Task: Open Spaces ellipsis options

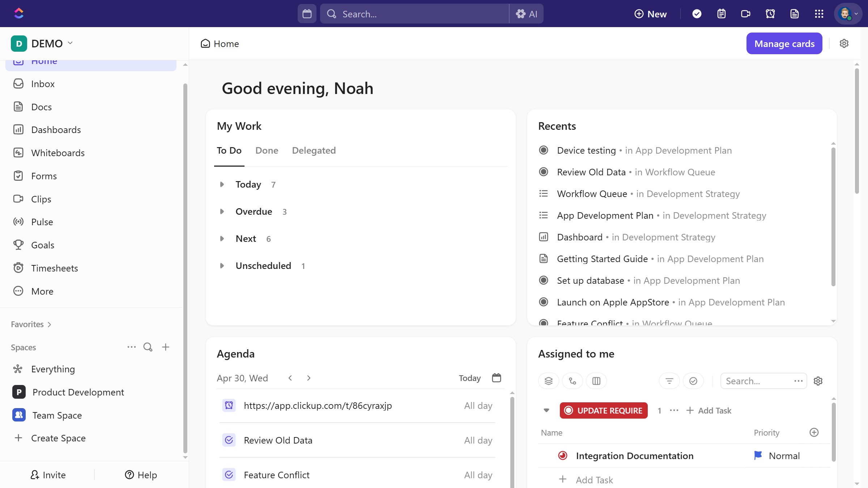Action: (131, 347)
